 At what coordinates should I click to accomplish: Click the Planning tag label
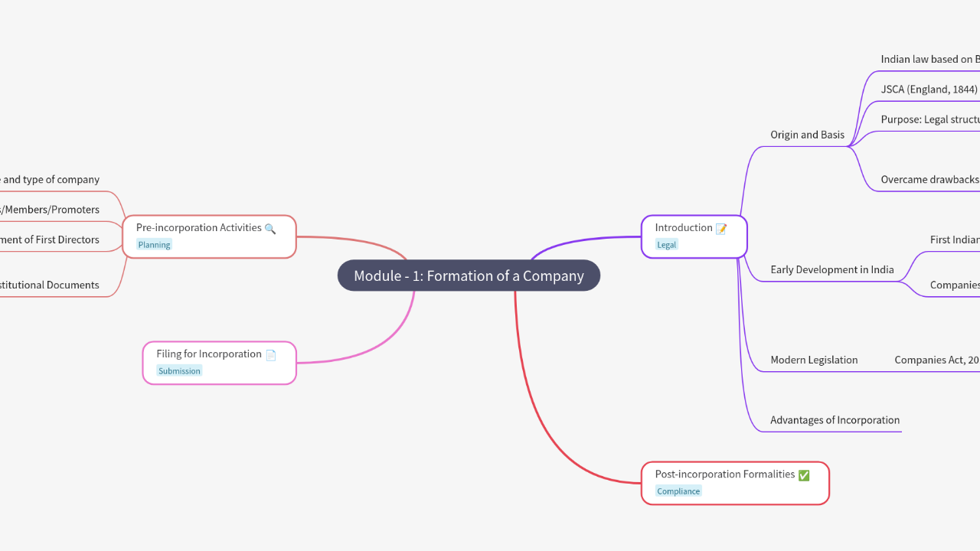tap(154, 245)
